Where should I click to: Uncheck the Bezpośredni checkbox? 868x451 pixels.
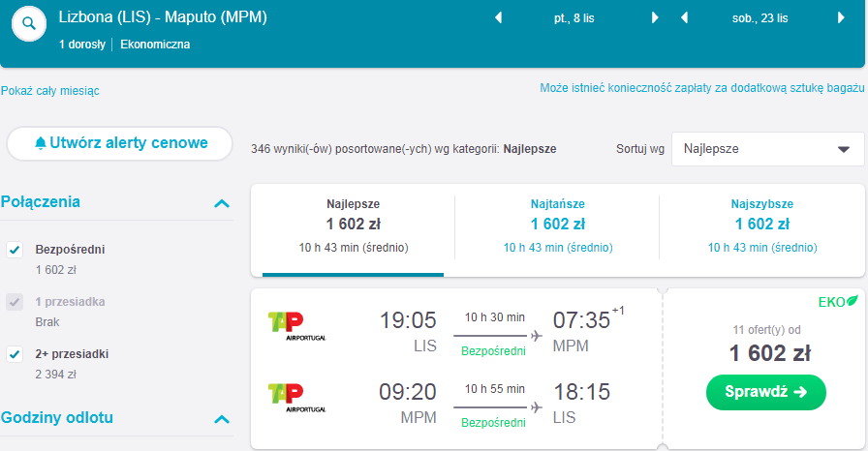point(15,250)
